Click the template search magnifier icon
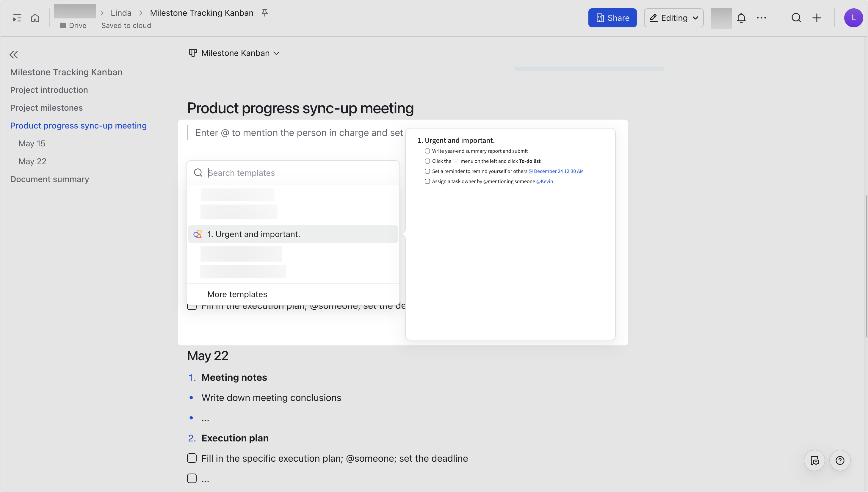 pyautogui.click(x=198, y=173)
